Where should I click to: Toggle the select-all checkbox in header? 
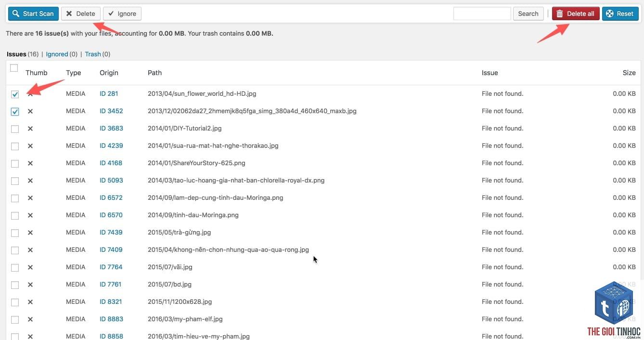pyautogui.click(x=14, y=68)
